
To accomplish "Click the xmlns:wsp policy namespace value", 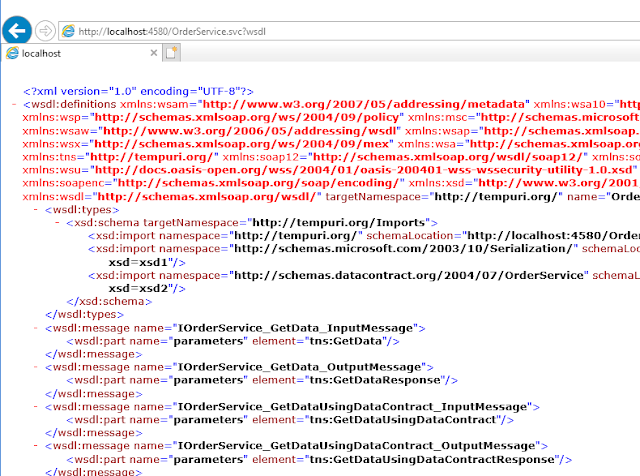I will [x=247, y=118].
